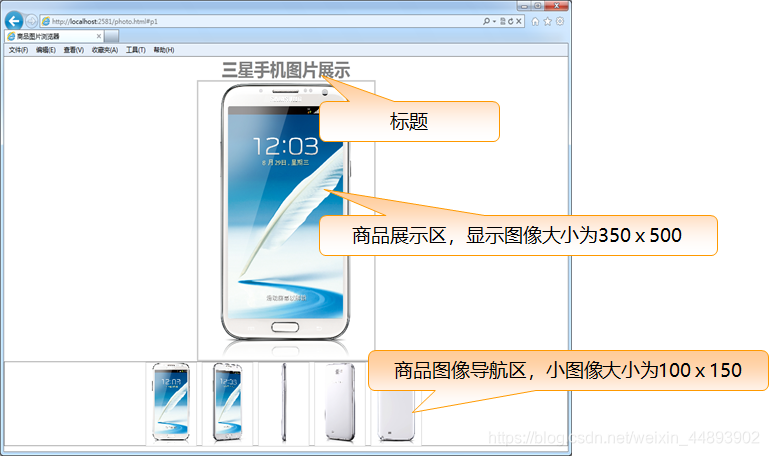Screen dimensions: 769x456
Task: Open the 工具(T) menu
Action: pos(136,50)
